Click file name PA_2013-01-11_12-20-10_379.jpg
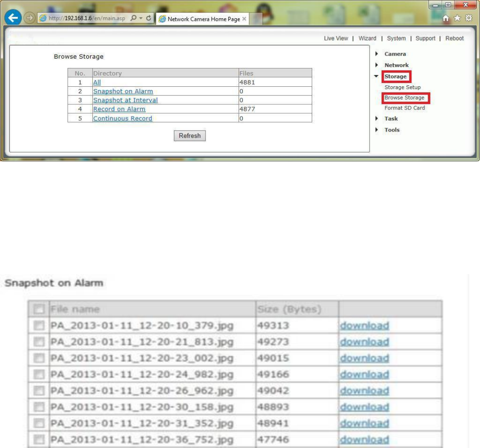This screenshot has width=480, height=448. click(x=142, y=325)
